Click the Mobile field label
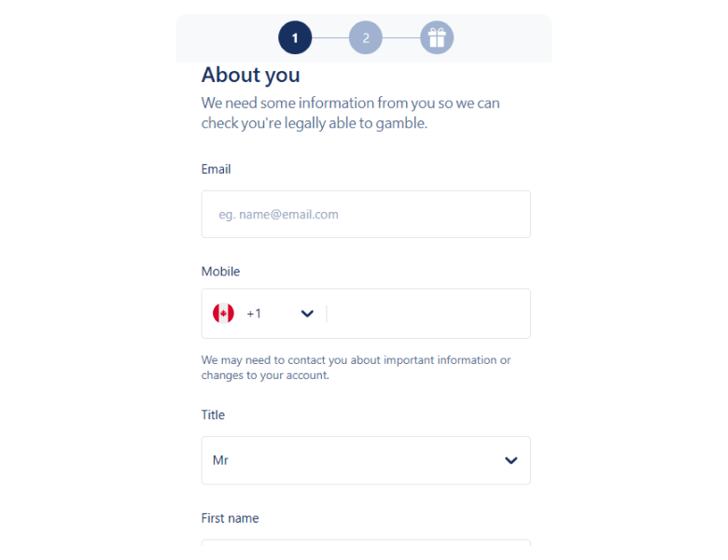Image resolution: width=728 pixels, height=560 pixels. [x=220, y=272]
